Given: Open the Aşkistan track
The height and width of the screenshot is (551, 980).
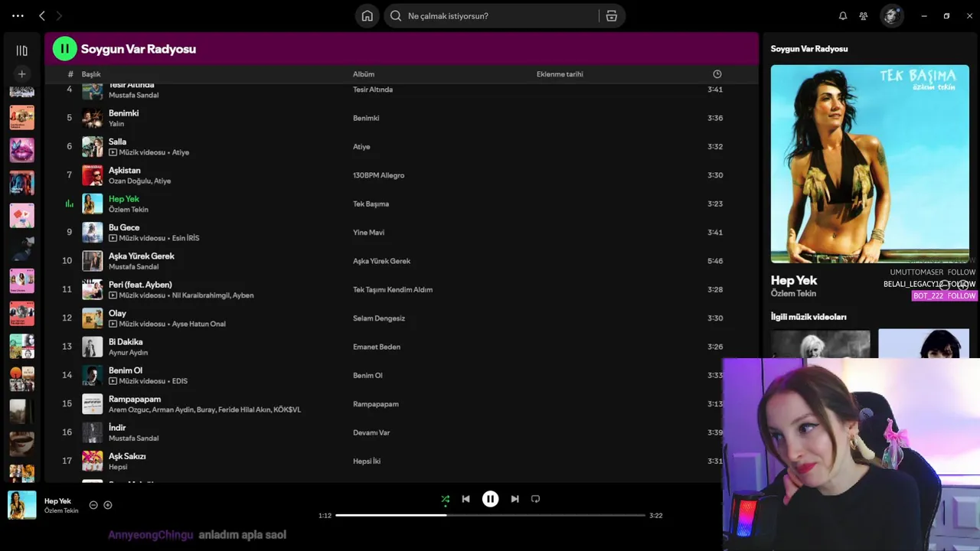Looking at the screenshot, I should 125,171.
